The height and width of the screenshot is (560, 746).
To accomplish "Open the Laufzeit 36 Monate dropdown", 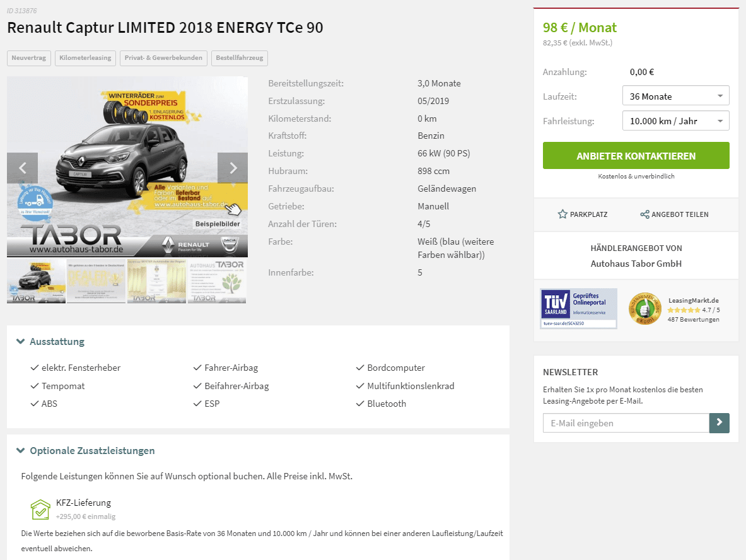I will [675, 96].
